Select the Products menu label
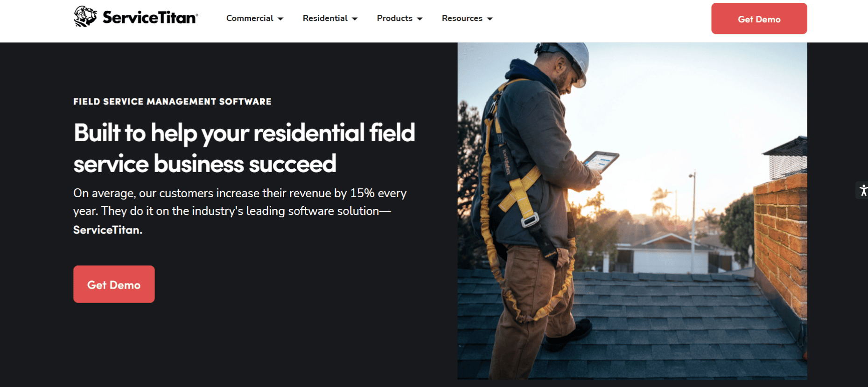This screenshot has width=868, height=387. tap(395, 18)
